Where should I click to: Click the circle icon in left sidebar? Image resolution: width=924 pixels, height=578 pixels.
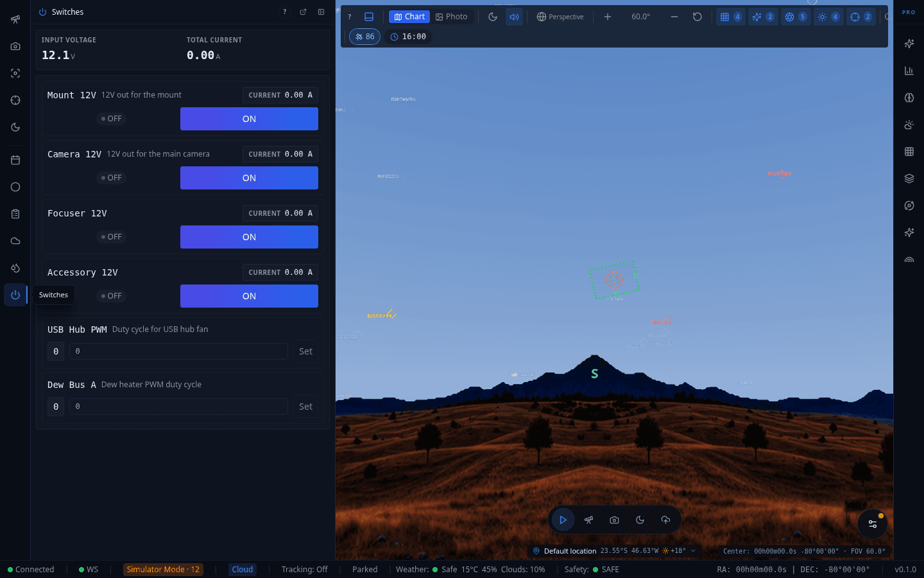pos(15,187)
